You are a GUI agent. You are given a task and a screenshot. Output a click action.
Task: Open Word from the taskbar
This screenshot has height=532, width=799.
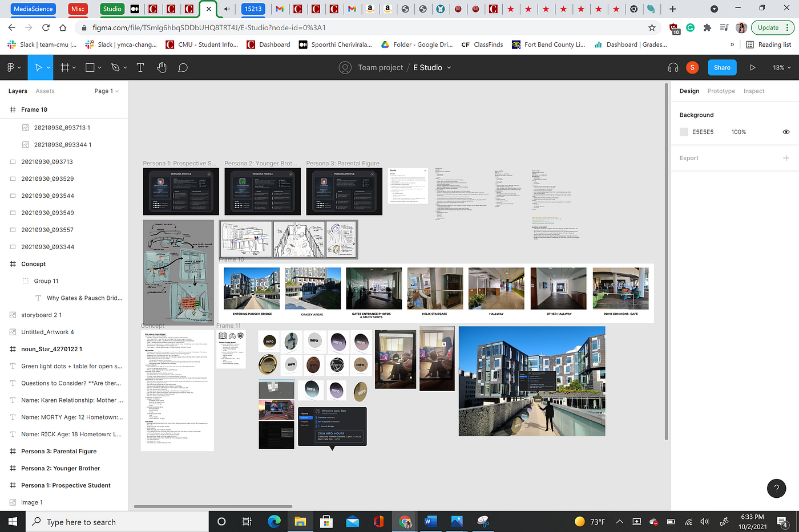430,521
